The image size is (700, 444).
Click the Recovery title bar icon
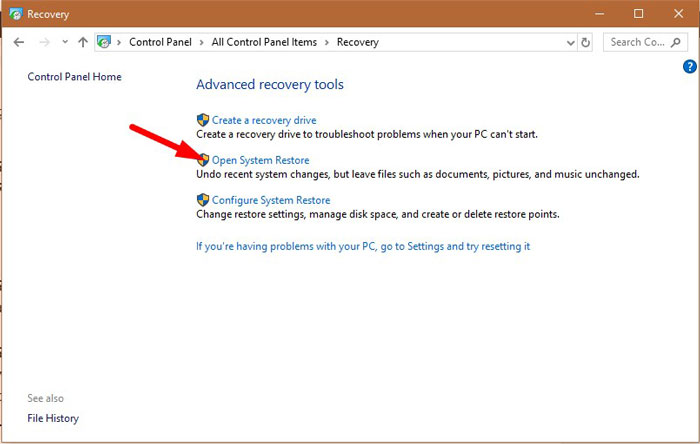pyautogui.click(x=16, y=14)
